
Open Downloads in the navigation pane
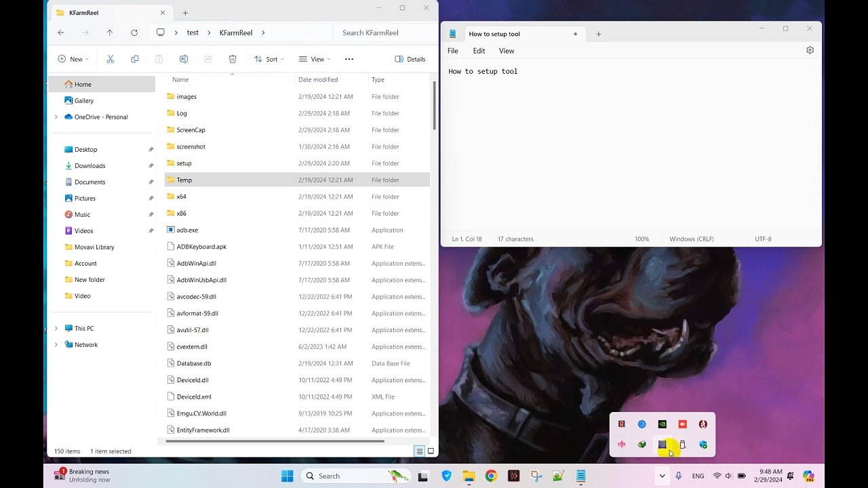pos(90,165)
